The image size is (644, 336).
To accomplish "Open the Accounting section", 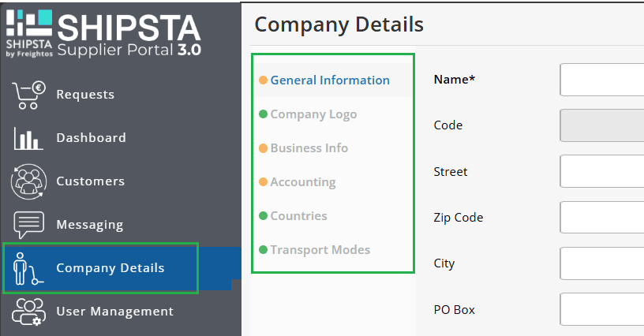I will coord(303,181).
